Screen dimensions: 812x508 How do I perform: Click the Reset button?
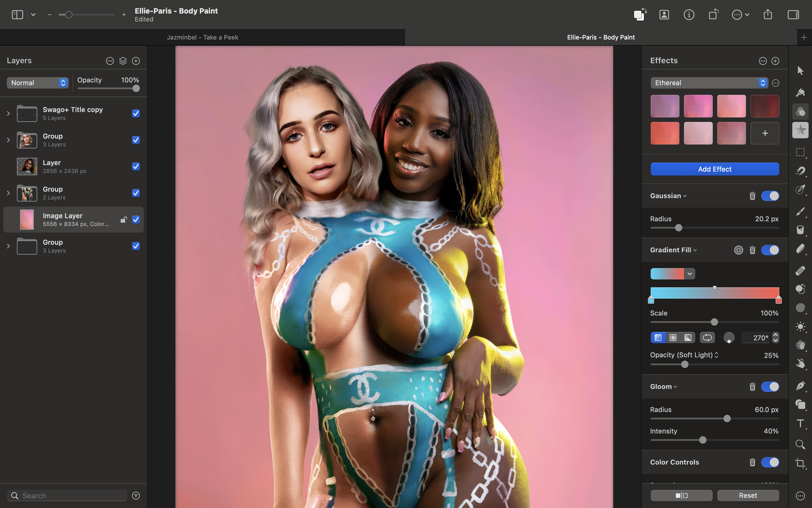748,496
